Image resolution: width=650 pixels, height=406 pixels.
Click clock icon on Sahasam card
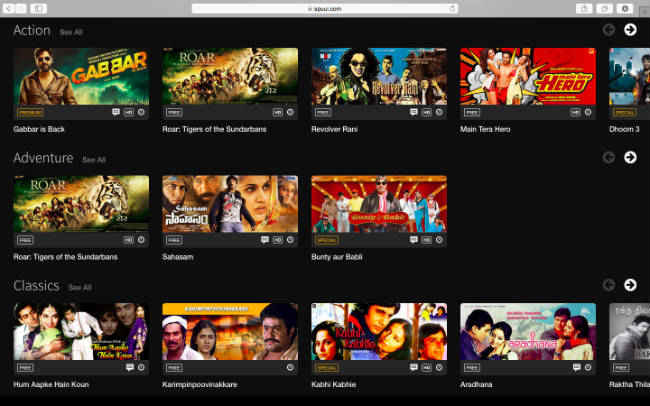coord(290,240)
